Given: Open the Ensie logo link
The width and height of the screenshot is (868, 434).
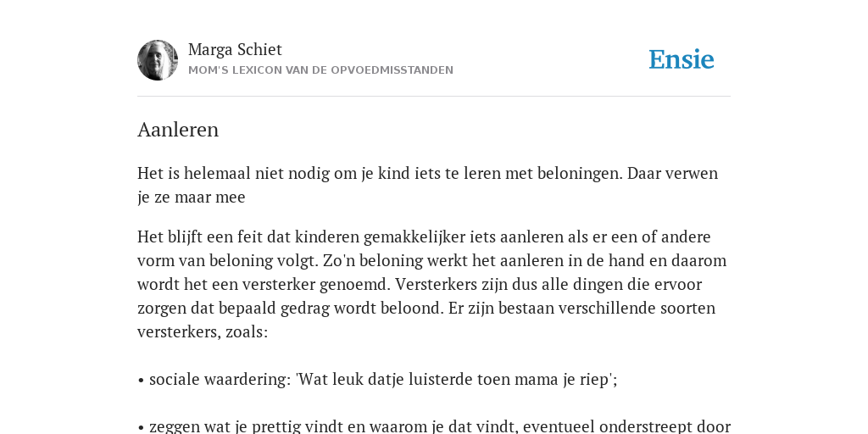Looking at the screenshot, I should click(x=682, y=59).
